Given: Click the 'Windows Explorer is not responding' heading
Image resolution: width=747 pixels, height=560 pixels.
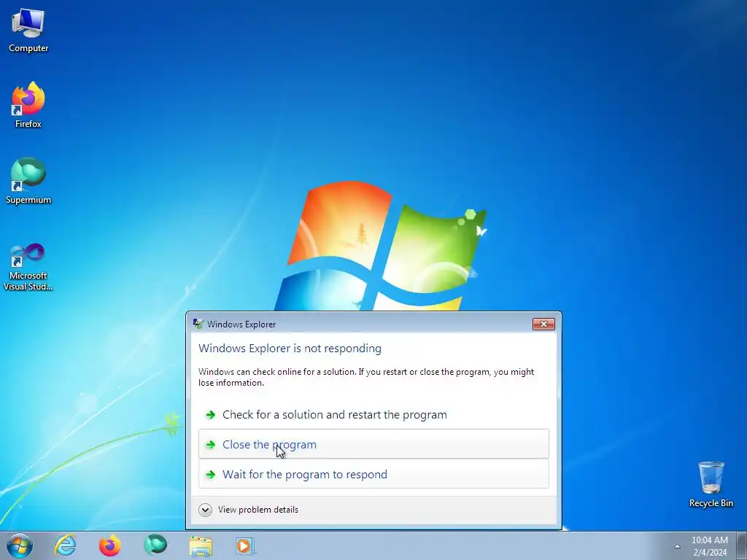Looking at the screenshot, I should click(290, 348).
